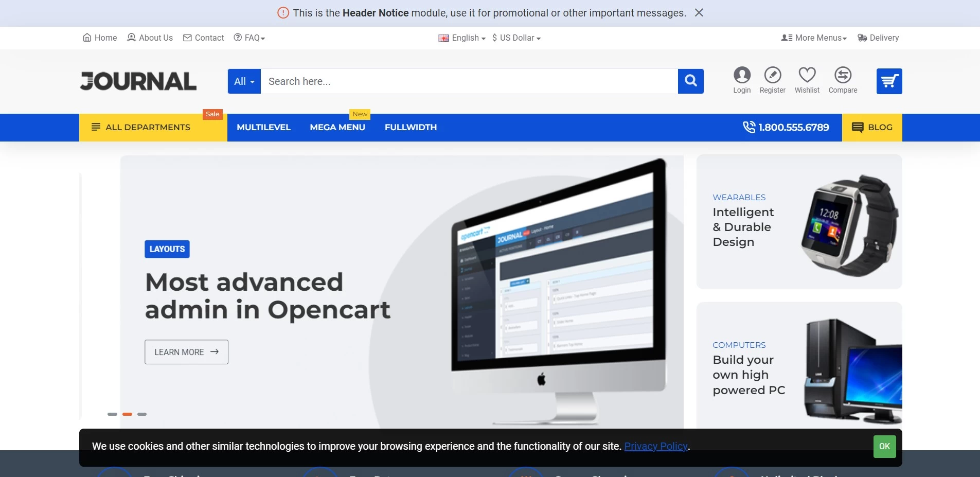This screenshot has height=477, width=980.
Task: Open the All categories search dropdown
Action: (x=244, y=81)
